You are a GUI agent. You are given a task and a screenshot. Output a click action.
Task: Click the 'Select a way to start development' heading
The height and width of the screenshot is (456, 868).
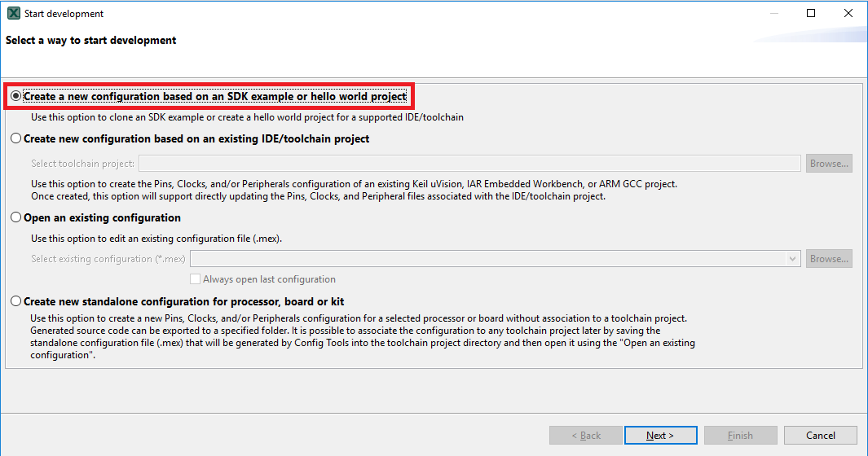[x=91, y=40]
